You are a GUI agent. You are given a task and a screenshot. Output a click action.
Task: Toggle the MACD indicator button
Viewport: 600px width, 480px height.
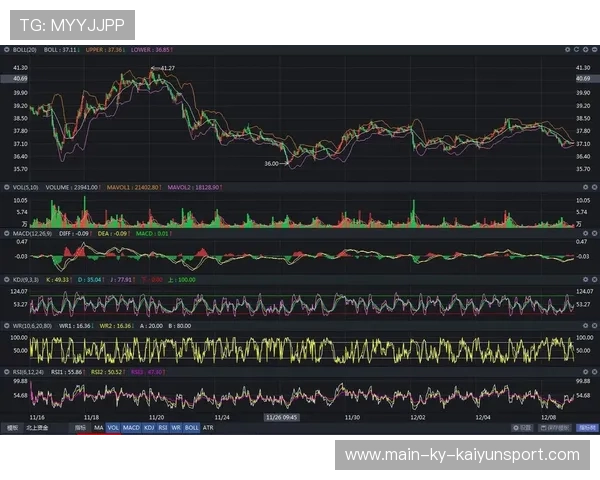pyautogui.click(x=131, y=427)
